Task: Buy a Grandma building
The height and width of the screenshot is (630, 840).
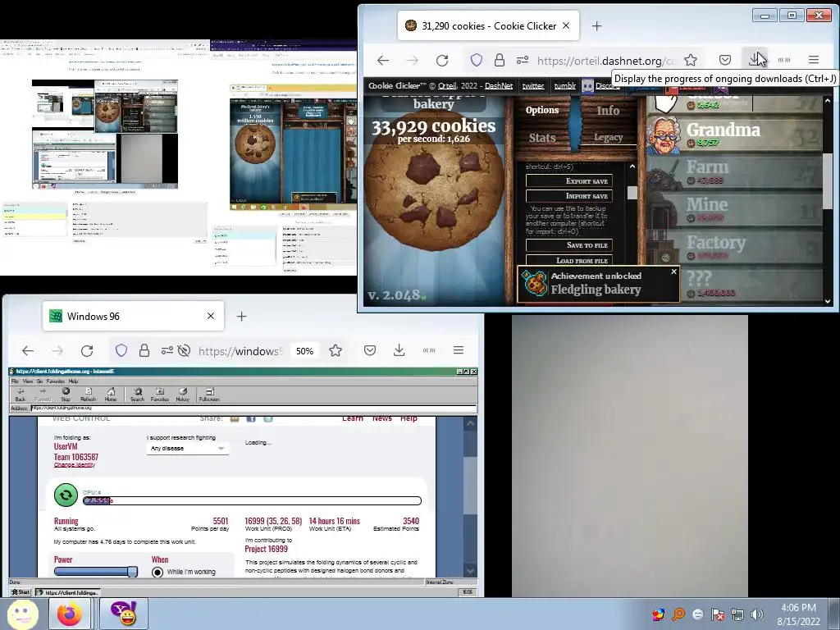Action: (734, 134)
